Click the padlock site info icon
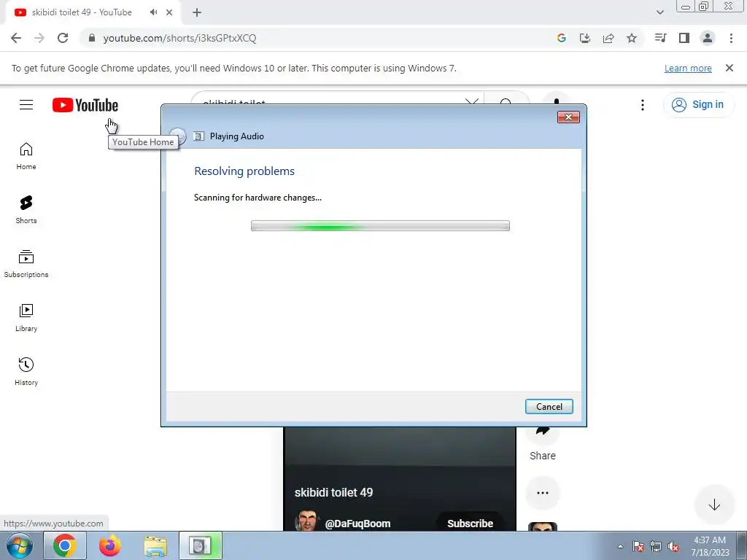 tap(92, 38)
